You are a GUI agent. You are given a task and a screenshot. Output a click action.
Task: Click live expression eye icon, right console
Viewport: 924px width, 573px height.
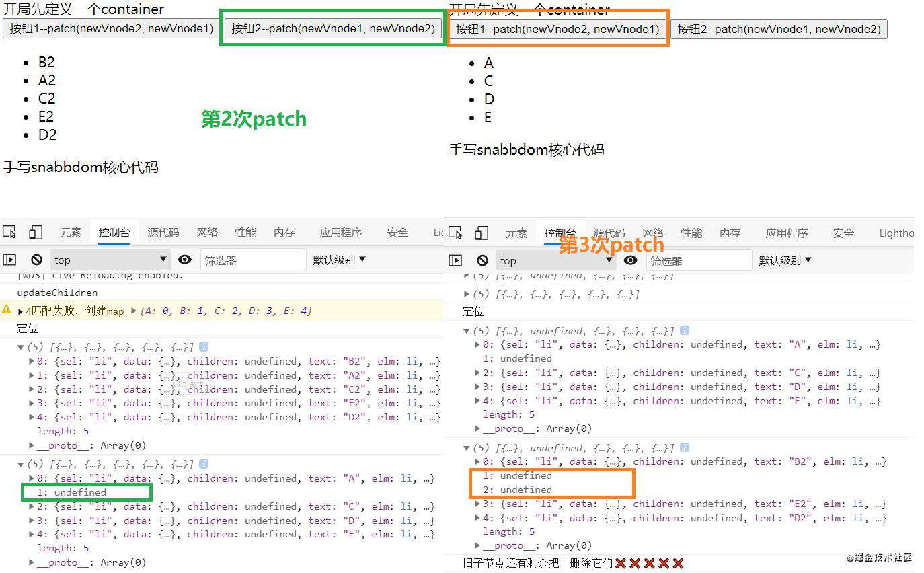631,260
